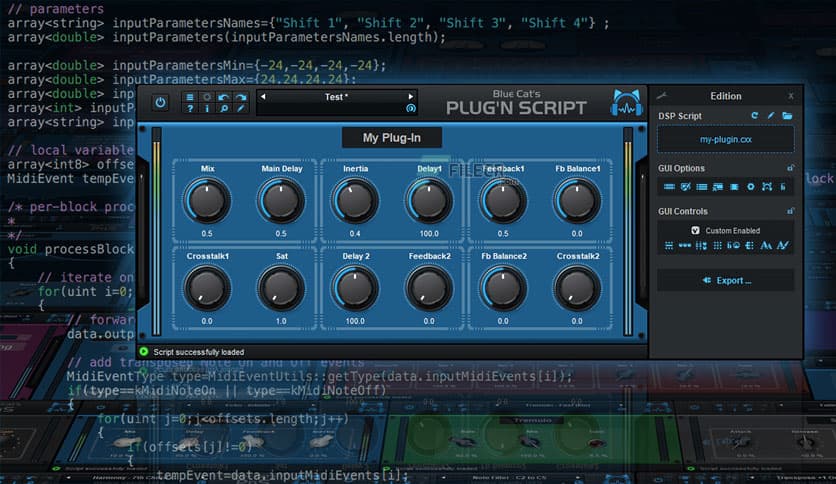Click the Fb Balance1 knob
Image resolution: width=836 pixels, height=484 pixels.
[x=577, y=200]
